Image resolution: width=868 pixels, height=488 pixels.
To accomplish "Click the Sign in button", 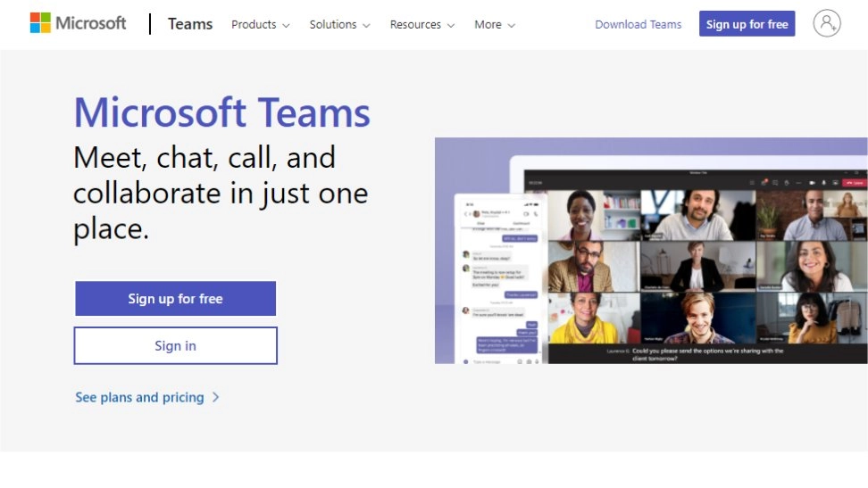I will click(176, 346).
